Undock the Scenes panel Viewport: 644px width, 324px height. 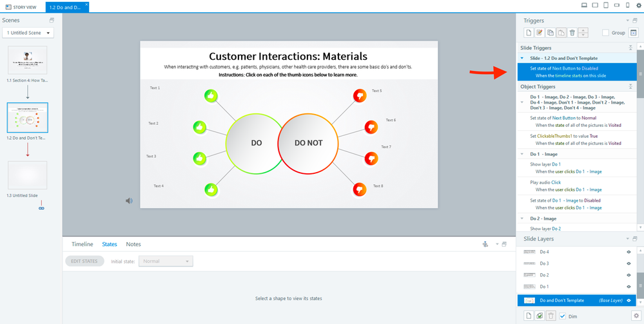[x=52, y=20]
